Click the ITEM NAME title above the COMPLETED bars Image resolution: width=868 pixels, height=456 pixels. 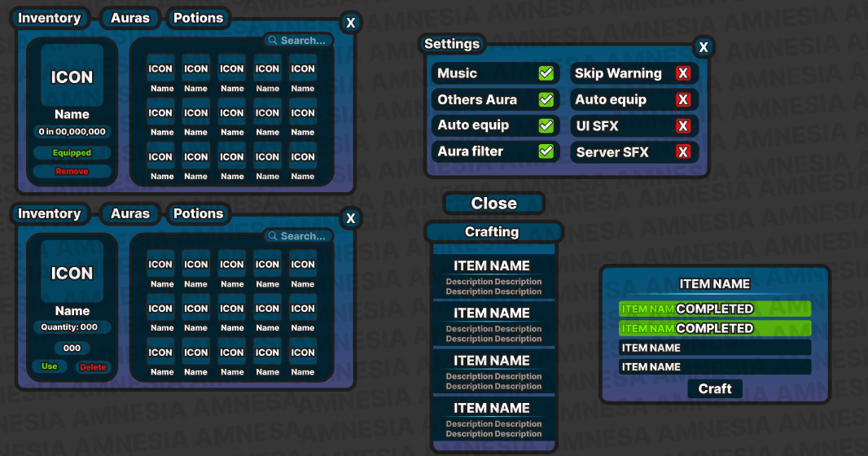coord(715,284)
